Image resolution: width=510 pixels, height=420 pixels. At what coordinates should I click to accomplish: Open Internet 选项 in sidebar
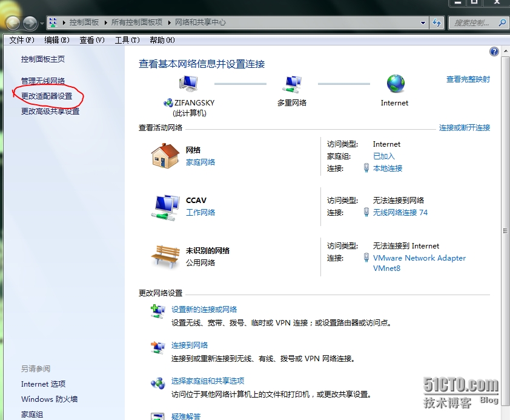pos(43,384)
